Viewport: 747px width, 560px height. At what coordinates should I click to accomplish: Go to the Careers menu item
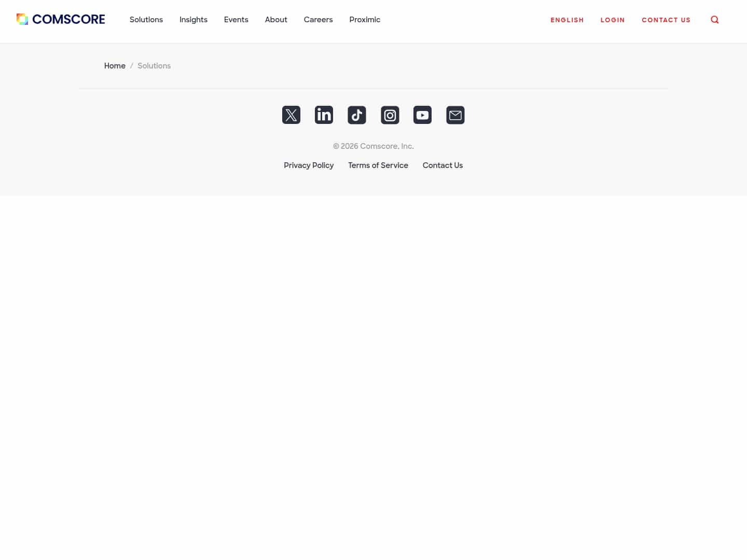click(x=319, y=20)
